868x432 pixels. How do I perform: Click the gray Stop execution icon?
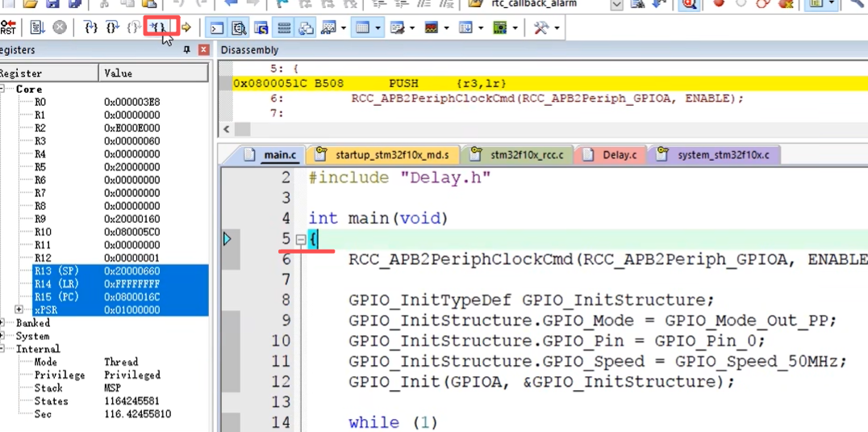tap(59, 27)
